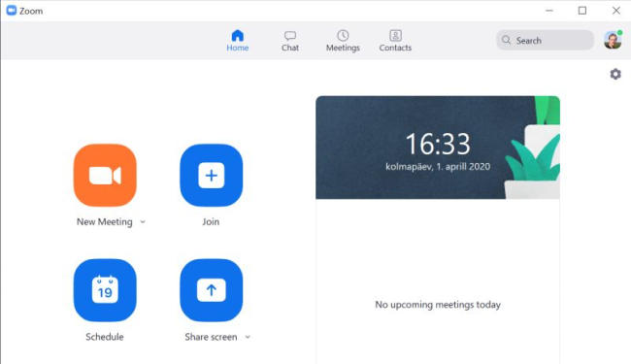
Task: Open the Meetings tab
Action: pyautogui.click(x=343, y=41)
